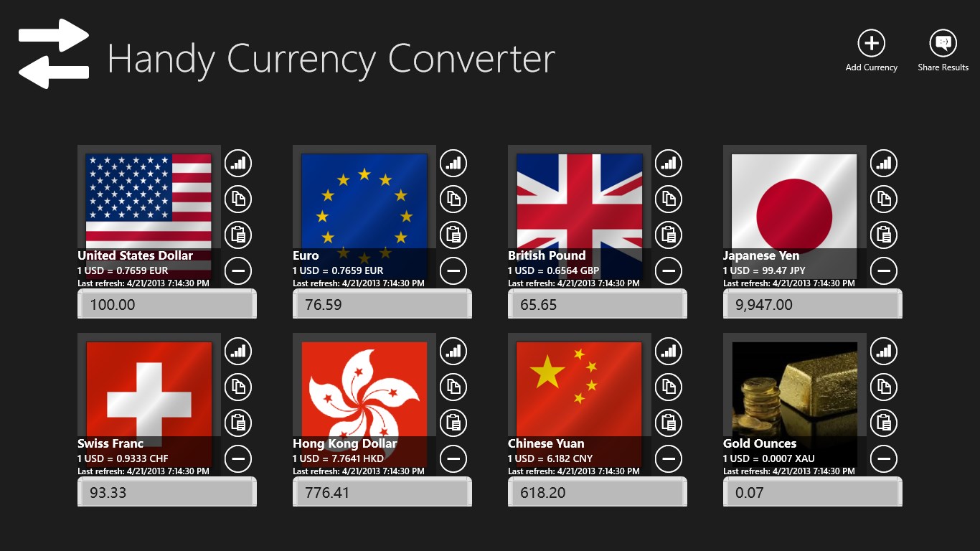
Task: Paste into the Chinese Yuan field
Action: point(669,422)
